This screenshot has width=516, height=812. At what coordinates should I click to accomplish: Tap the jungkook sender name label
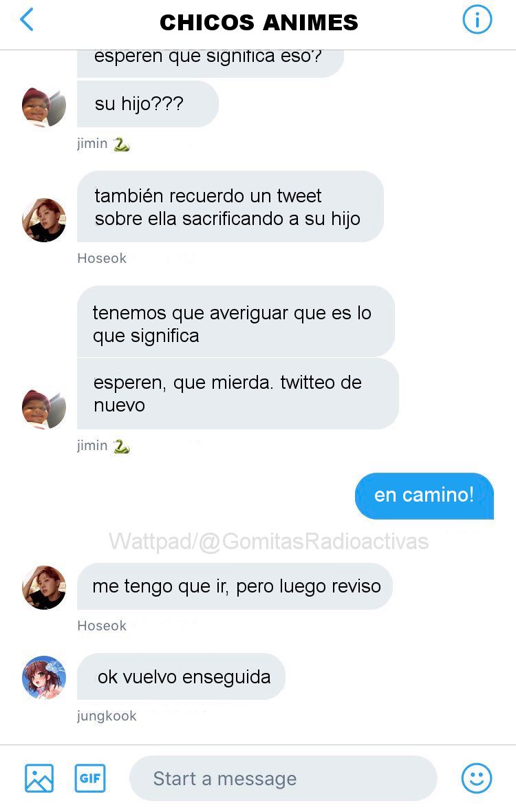pyautogui.click(x=107, y=716)
